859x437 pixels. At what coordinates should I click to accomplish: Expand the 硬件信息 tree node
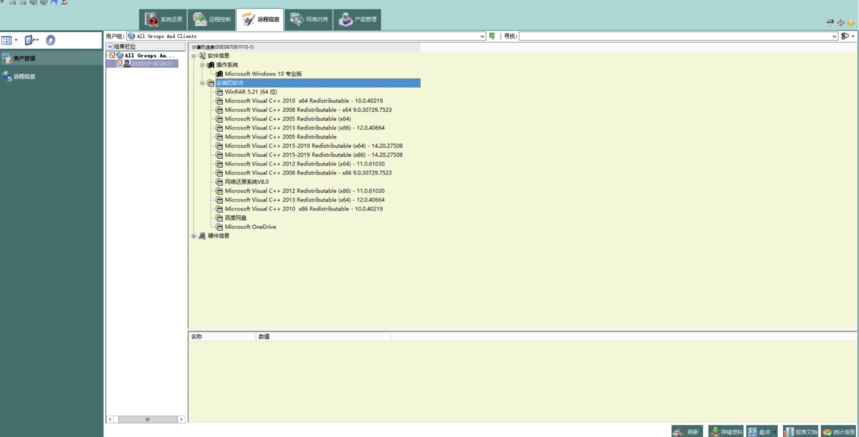(x=193, y=236)
